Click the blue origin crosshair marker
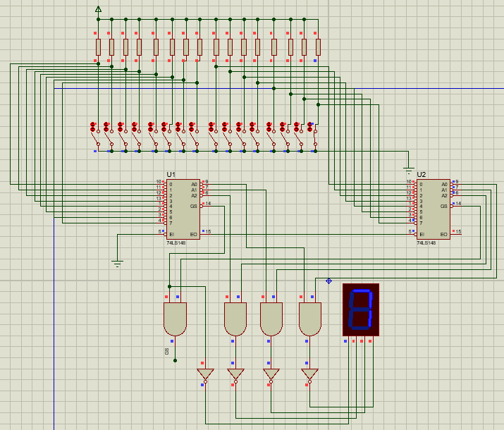 pyautogui.click(x=328, y=281)
